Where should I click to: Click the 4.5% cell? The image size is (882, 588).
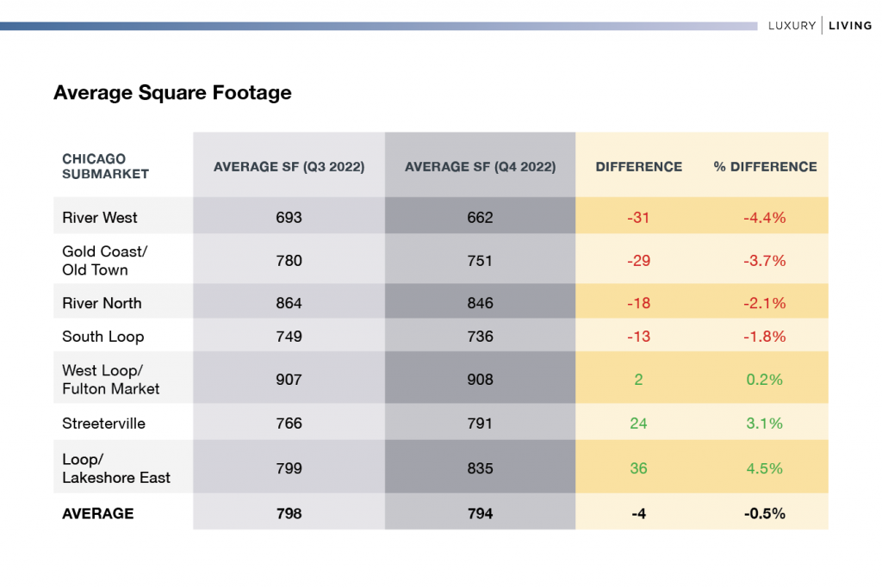[765, 468]
